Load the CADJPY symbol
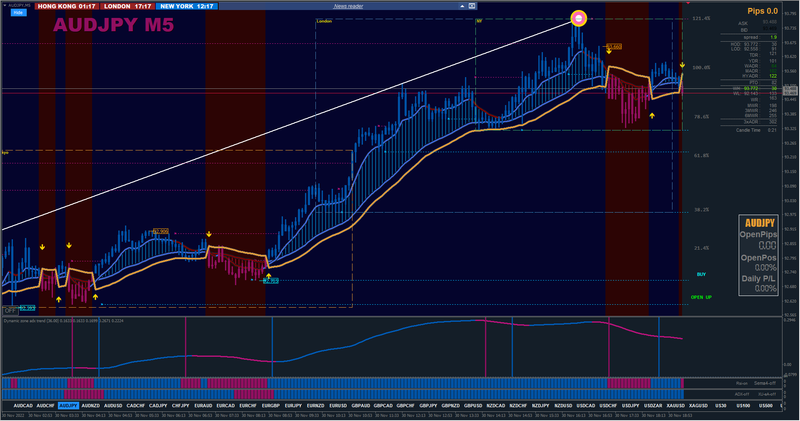 (x=158, y=406)
